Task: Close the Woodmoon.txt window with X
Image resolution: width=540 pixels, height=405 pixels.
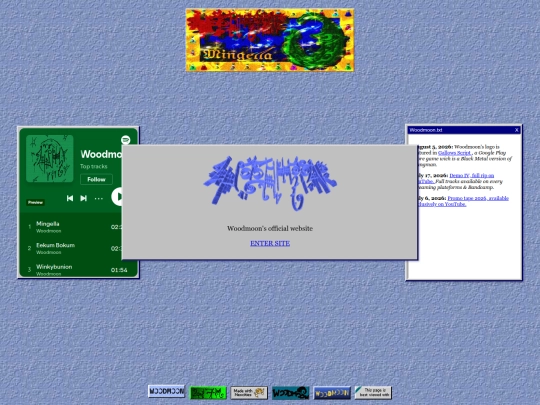Action: coord(516,130)
